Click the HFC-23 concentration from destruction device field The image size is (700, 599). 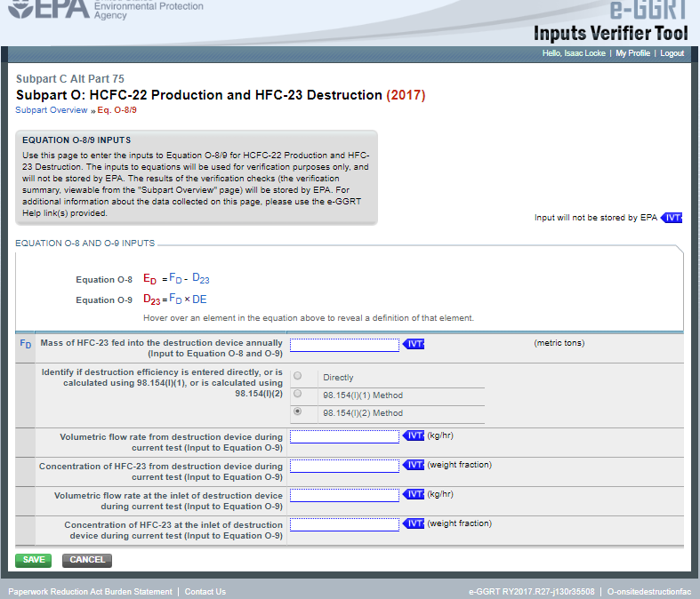pyautogui.click(x=344, y=466)
